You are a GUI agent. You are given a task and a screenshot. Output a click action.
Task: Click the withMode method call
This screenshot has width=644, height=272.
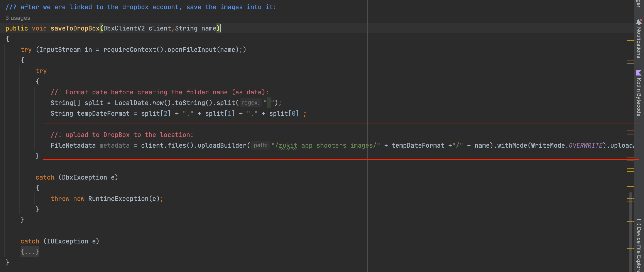coord(512,145)
